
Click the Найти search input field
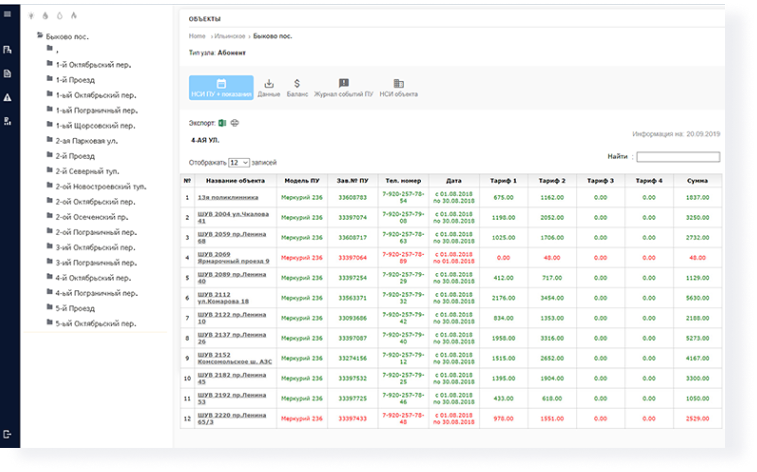[x=677, y=157]
